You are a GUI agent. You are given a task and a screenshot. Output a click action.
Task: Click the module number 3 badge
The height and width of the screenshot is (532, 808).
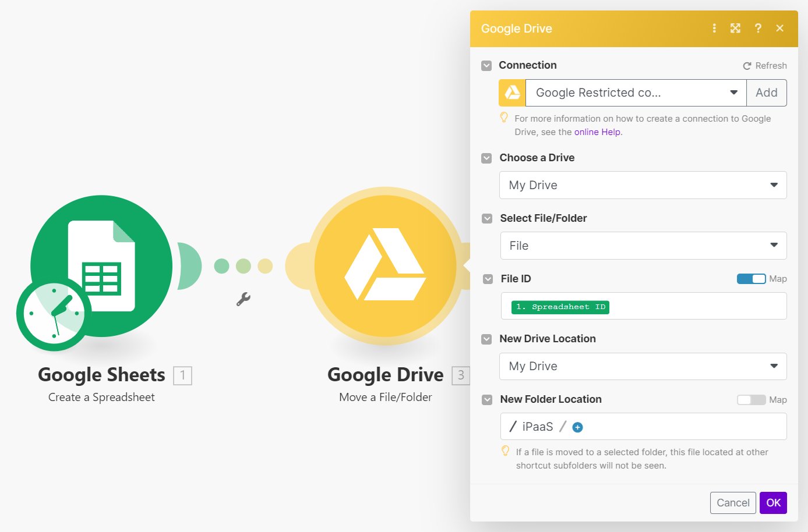(461, 375)
